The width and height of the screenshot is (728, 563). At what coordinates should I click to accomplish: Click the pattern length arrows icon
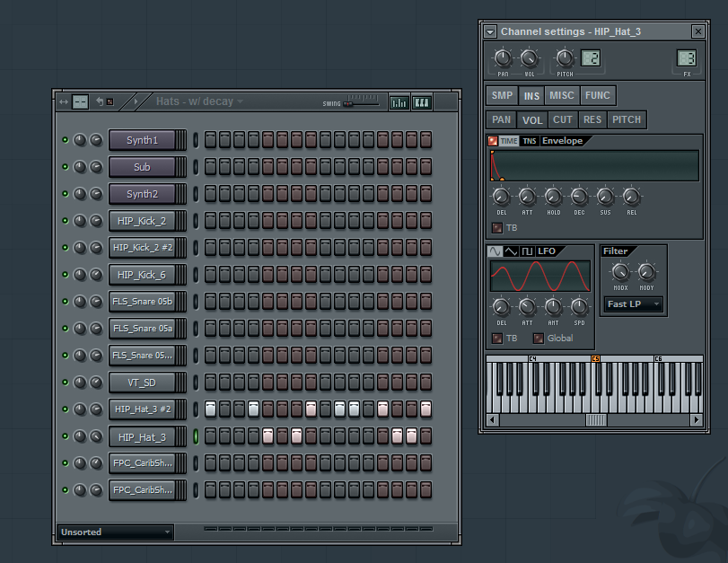[64, 101]
